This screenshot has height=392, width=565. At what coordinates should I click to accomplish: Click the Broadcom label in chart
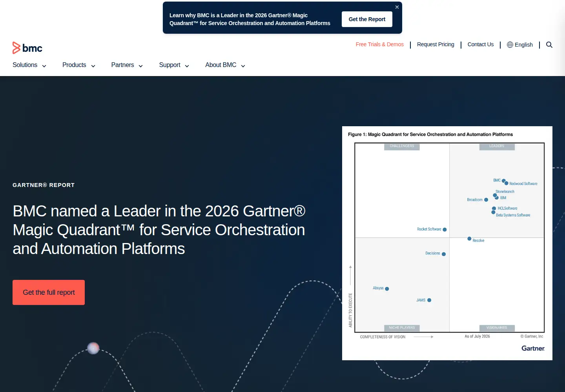(x=475, y=200)
